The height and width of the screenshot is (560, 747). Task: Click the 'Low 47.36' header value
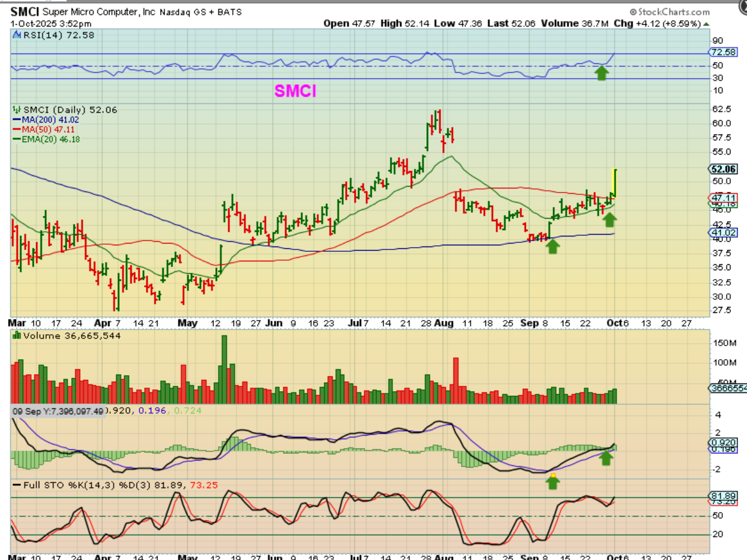pos(459,23)
